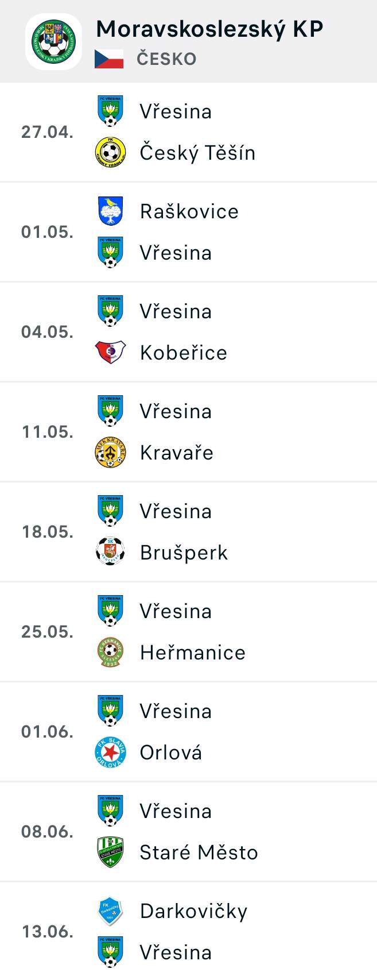This screenshot has width=377, height=980.
Task: Open the Český Těšín team name
Action: pyautogui.click(x=197, y=153)
